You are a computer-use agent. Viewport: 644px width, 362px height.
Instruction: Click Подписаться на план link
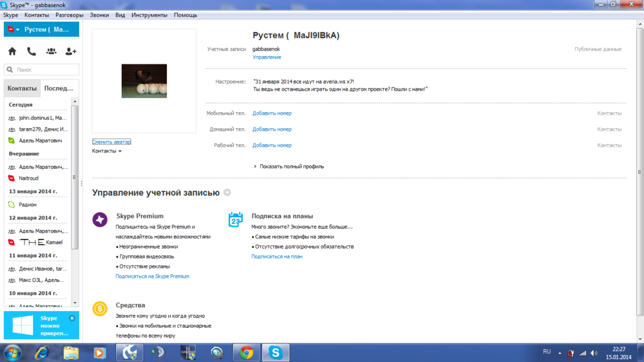point(277,256)
